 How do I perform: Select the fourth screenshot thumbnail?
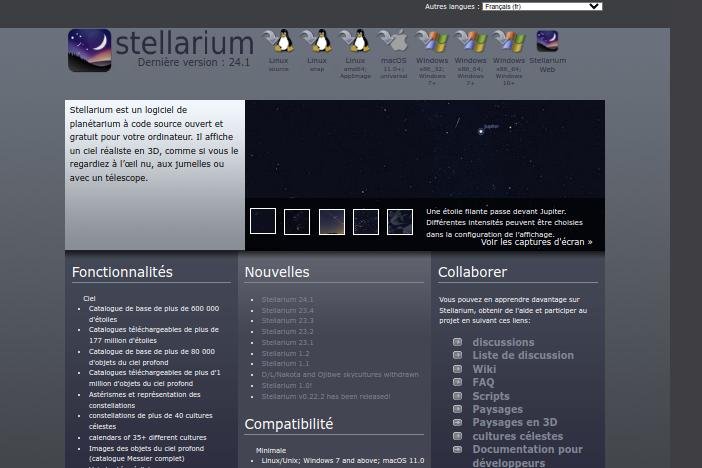click(x=366, y=222)
